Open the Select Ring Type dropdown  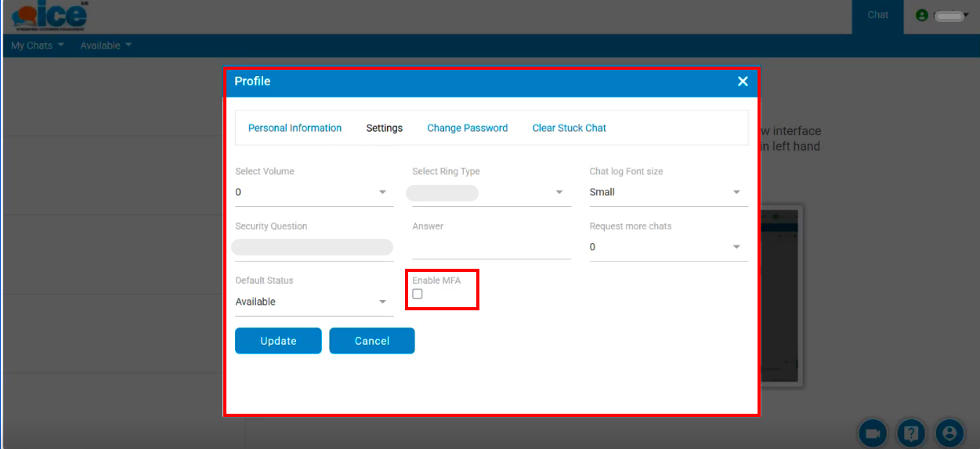pyautogui.click(x=490, y=193)
